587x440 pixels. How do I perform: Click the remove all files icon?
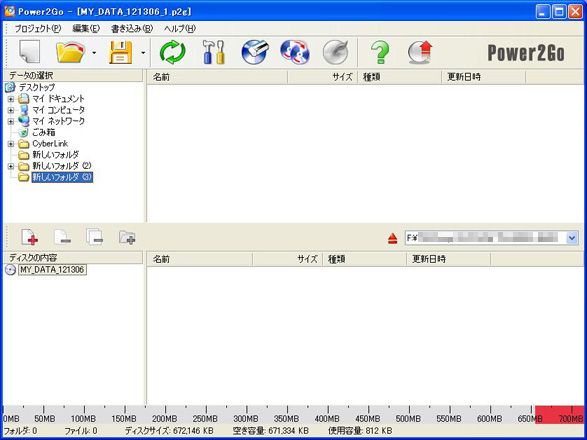tap(95, 237)
